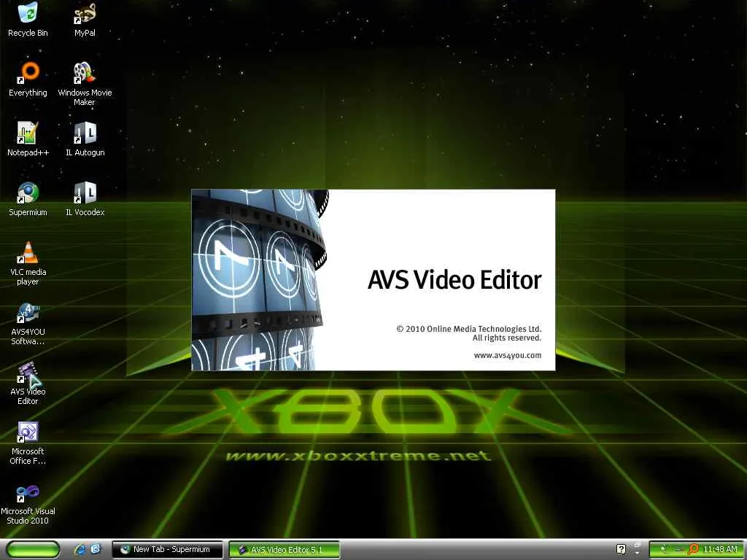Launch the MyPal browser shortcut

point(85,20)
